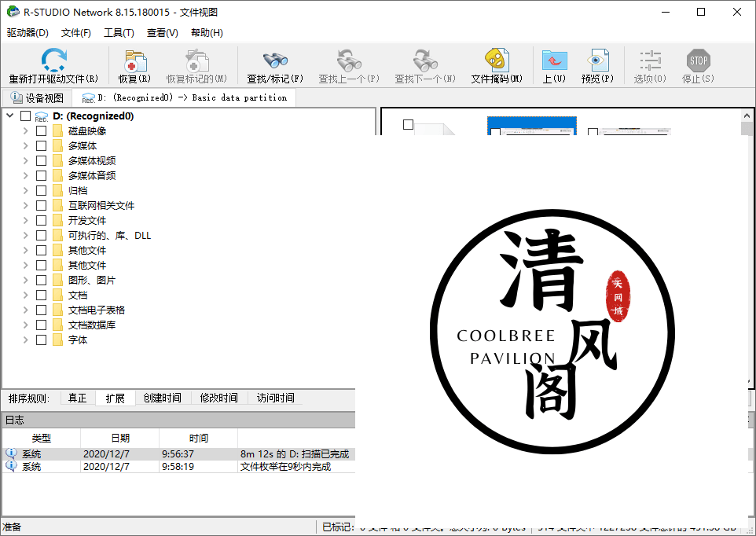The width and height of the screenshot is (756, 536).
Task: Click the 查找上一个(P) find previous icon
Action: click(349, 61)
